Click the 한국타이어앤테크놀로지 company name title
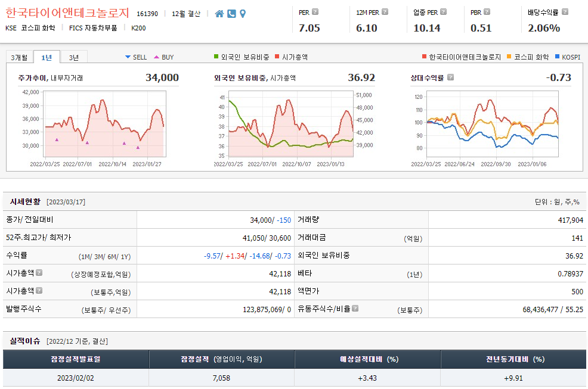This screenshot has height=389, width=588. (67, 13)
